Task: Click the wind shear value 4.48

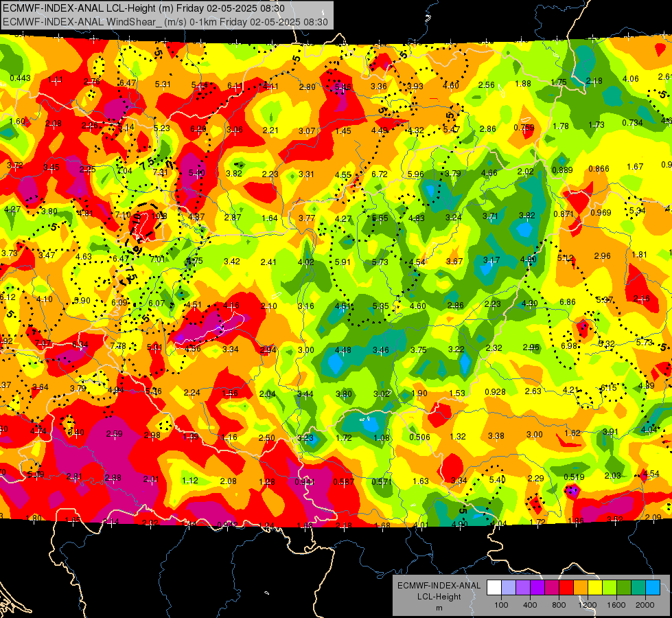Action: pyautogui.click(x=343, y=350)
